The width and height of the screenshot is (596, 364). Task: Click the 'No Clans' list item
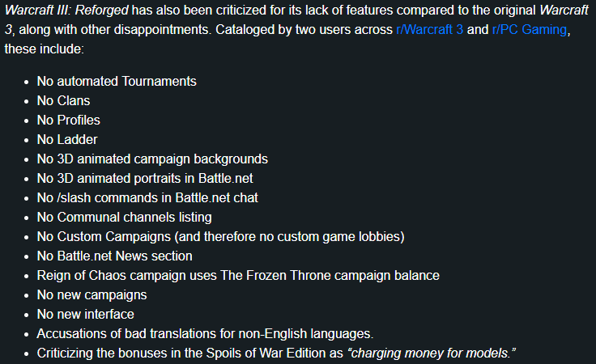coord(63,100)
